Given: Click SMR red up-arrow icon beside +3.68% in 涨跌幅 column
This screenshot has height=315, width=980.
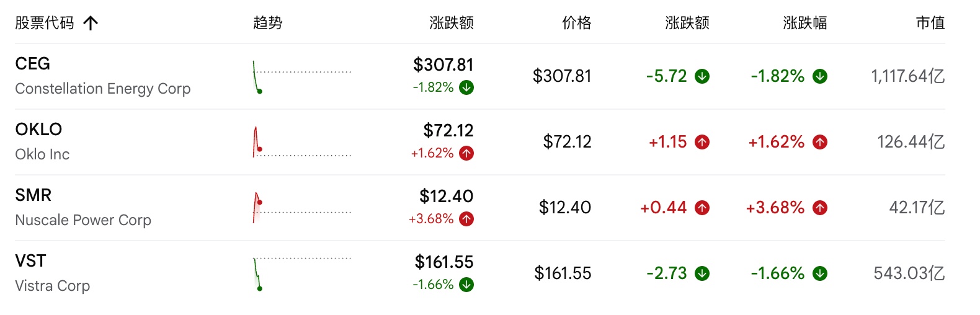Looking at the screenshot, I should 820,208.
